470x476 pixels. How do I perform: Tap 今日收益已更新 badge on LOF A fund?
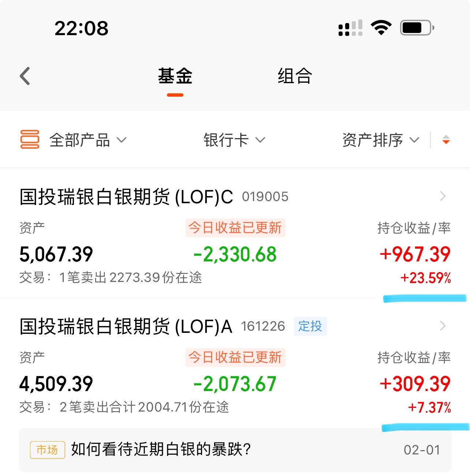click(235, 357)
